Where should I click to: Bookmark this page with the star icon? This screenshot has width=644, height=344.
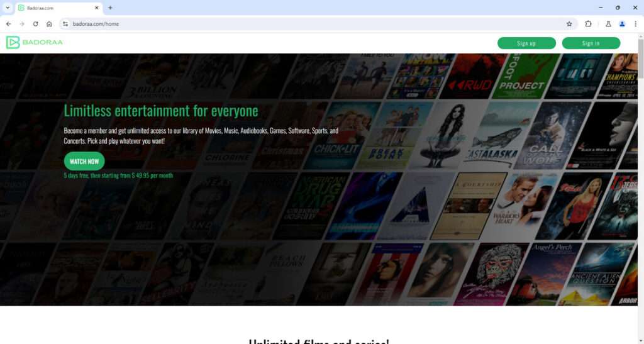coord(569,24)
